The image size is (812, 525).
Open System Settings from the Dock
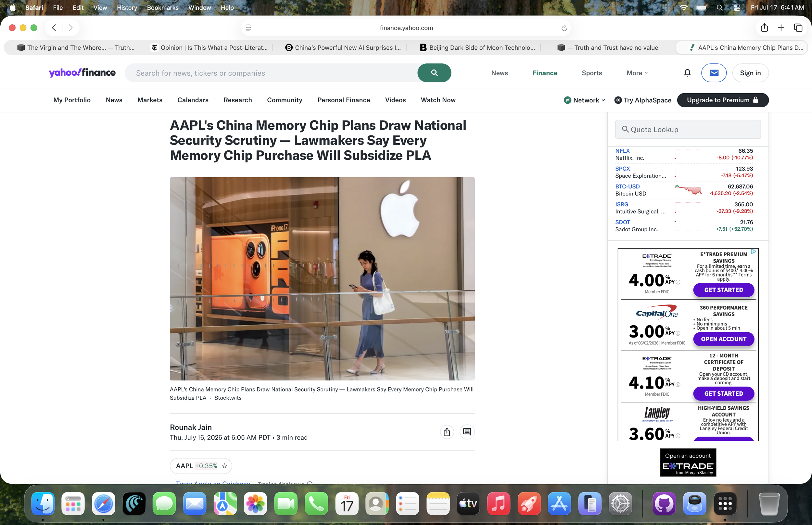point(620,504)
